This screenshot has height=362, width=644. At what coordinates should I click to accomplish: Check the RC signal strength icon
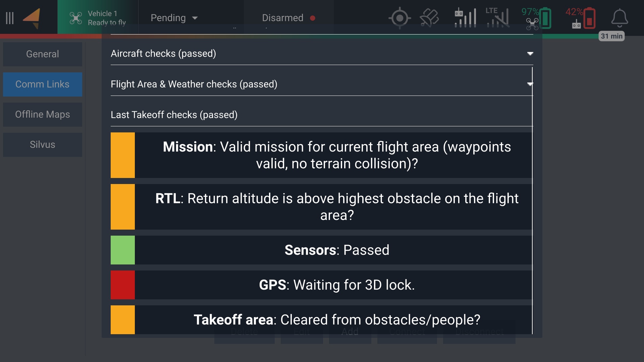click(465, 18)
